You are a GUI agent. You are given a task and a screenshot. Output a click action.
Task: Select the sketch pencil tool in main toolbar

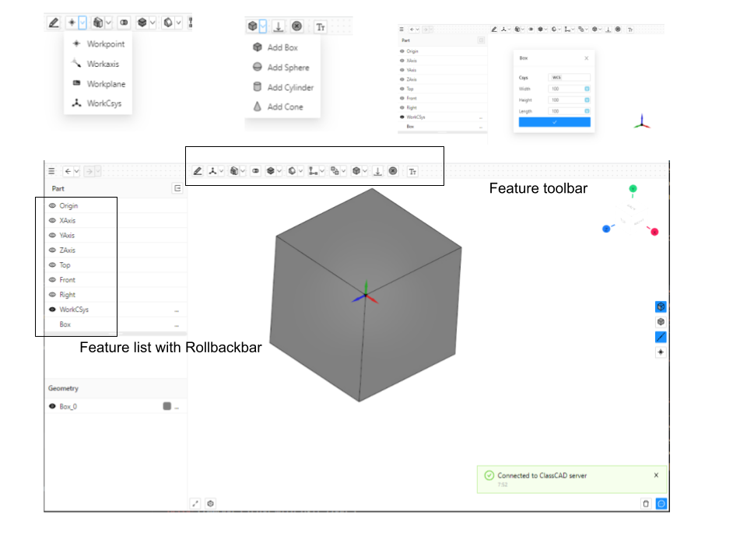[x=198, y=170]
